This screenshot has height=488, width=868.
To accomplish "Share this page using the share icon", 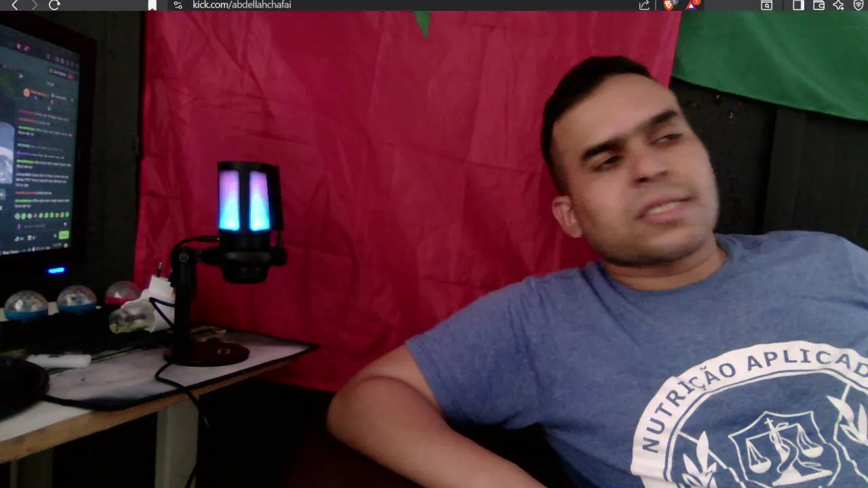I will pyautogui.click(x=644, y=5).
